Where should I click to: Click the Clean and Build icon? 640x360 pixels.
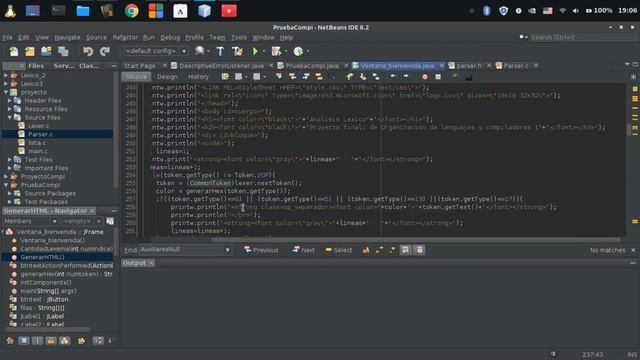237,51
